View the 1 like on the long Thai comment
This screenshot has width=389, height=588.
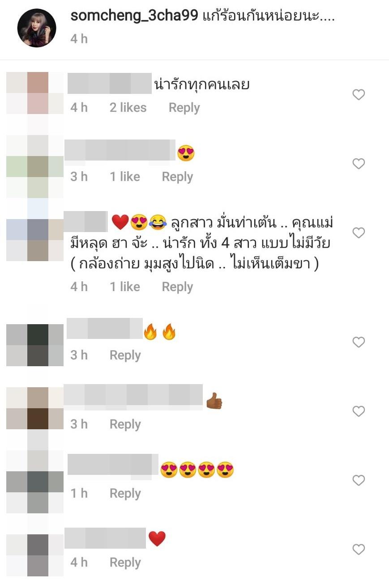click(125, 287)
